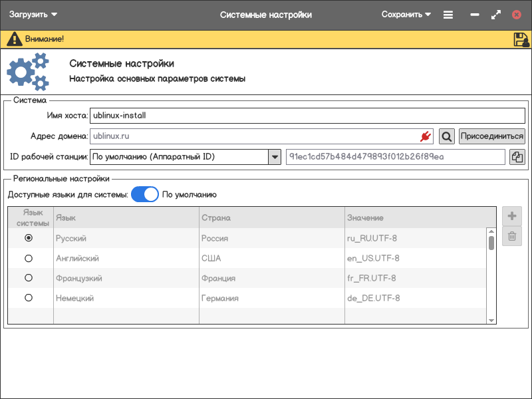Click the domain search magnifier icon
Image resolution: width=532 pixels, height=399 pixels.
click(x=447, y=136)
